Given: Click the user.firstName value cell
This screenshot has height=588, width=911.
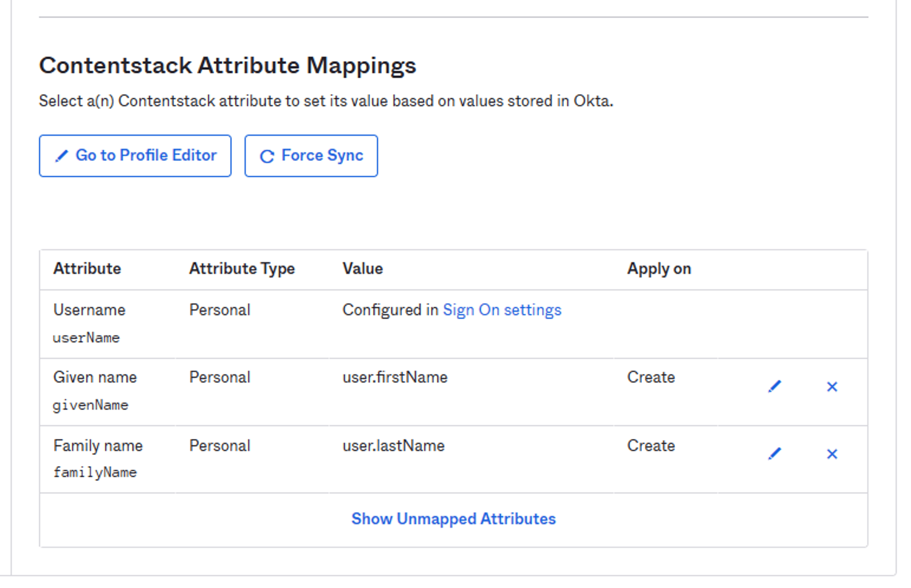Looking at the screenshot, I should 395,377.
